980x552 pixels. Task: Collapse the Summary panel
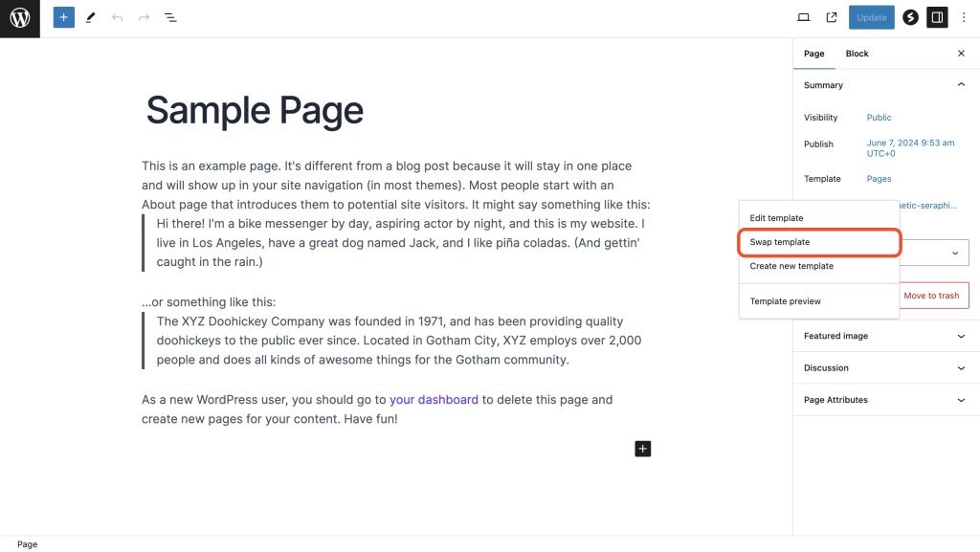click(961, 85)
